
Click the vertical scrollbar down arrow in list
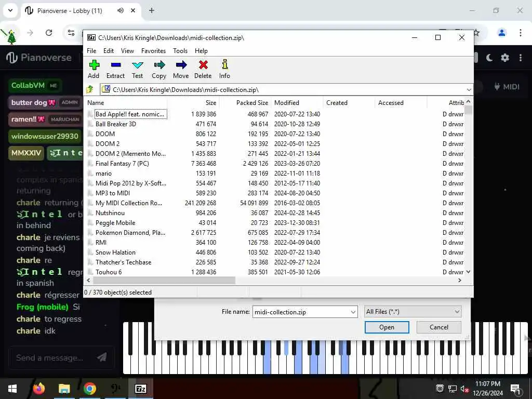click(468, 272)
